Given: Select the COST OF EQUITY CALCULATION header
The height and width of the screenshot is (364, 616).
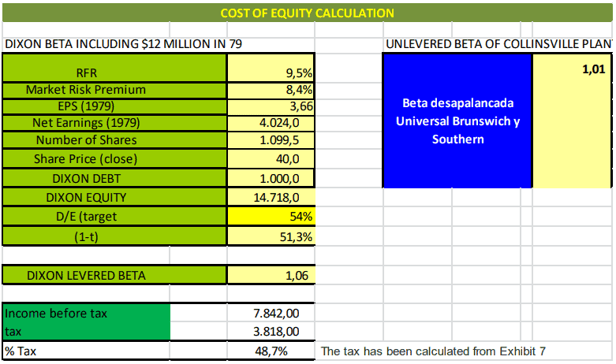Looking at the screenshot, I should [x=307, y=13].
